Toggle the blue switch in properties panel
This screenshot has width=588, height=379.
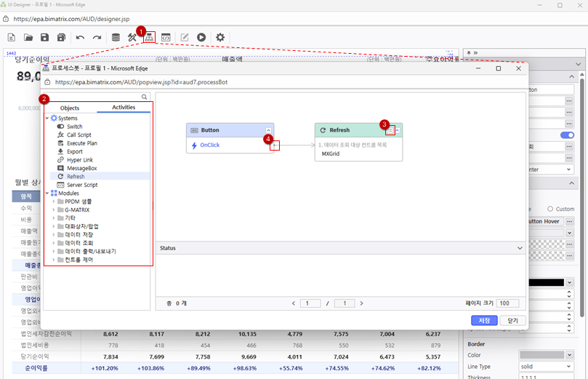(567, 135)
